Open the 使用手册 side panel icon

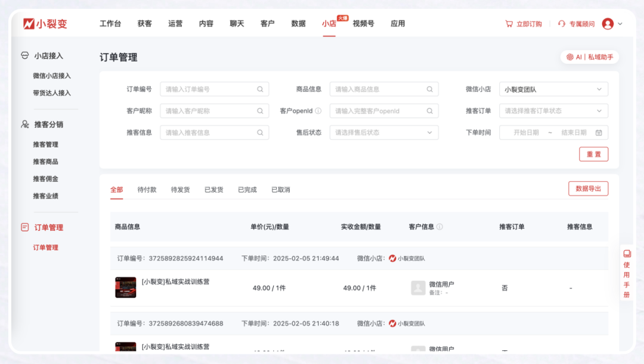click(x=627, y=254)
